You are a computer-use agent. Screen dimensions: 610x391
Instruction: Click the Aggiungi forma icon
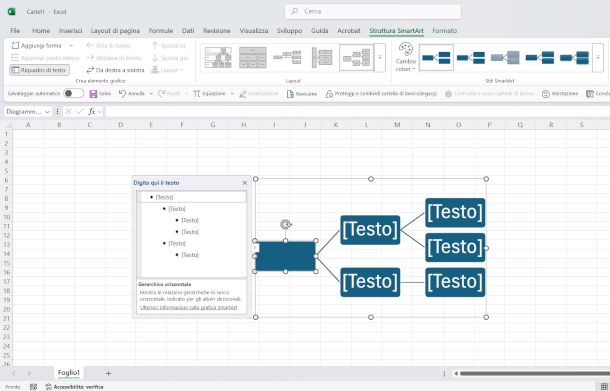15,46
